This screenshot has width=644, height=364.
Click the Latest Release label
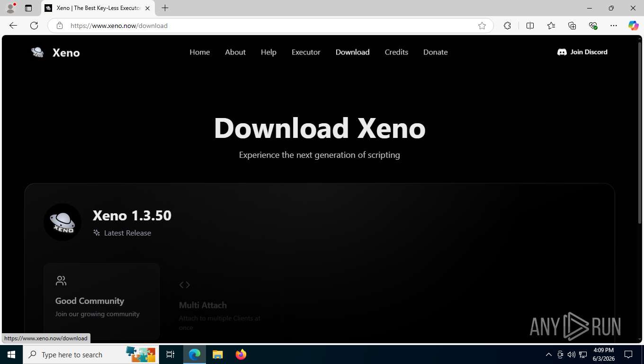point(127,233)
